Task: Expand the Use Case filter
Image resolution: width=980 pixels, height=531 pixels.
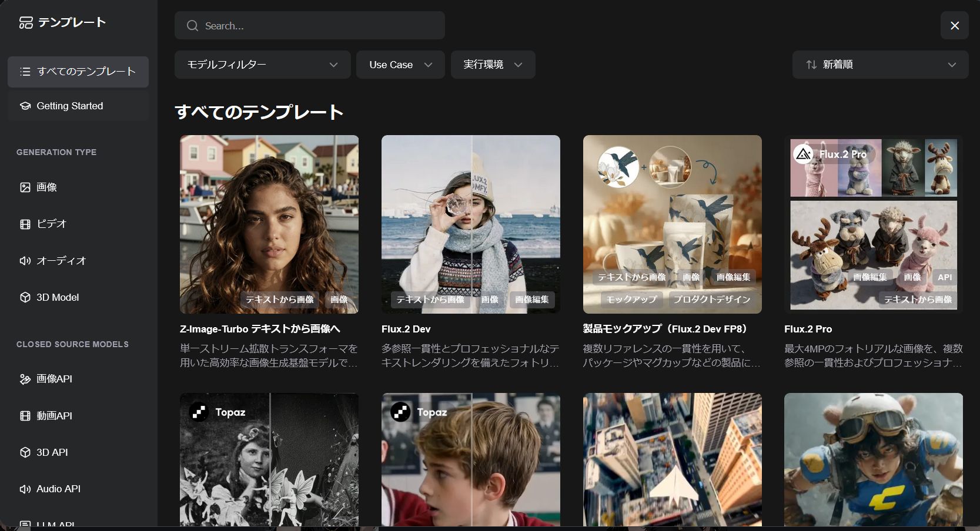Action: (400, 65)
